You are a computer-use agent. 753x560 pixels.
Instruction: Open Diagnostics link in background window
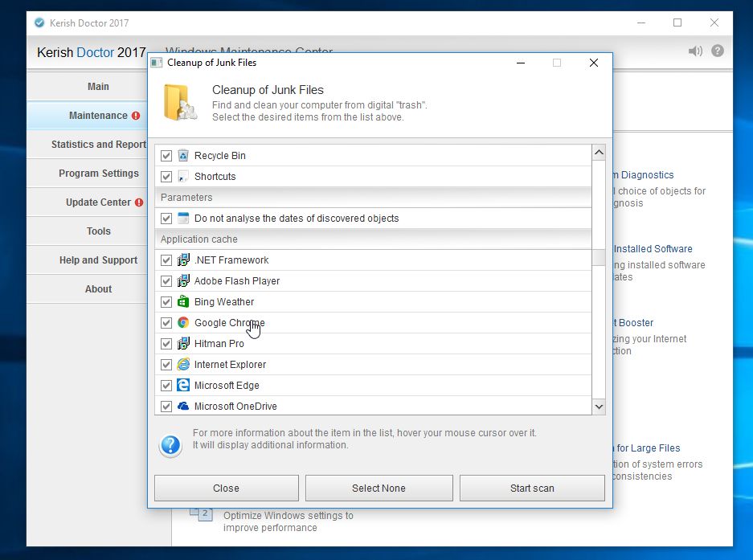point(644,175)
